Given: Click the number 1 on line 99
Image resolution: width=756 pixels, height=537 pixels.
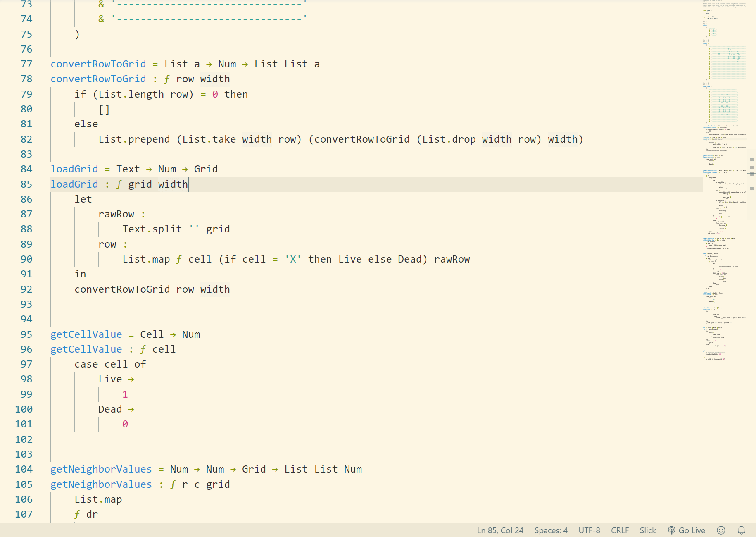Looking at the screenshot, I should pyautogui.click(x=125, y=394).
